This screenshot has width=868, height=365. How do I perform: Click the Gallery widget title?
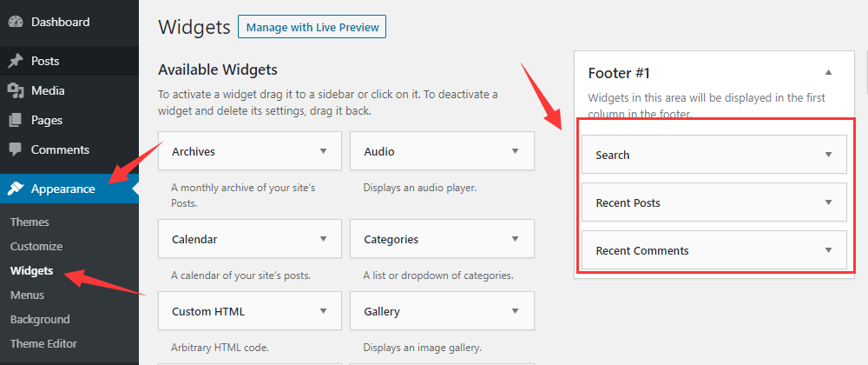[x=381, y=311]
